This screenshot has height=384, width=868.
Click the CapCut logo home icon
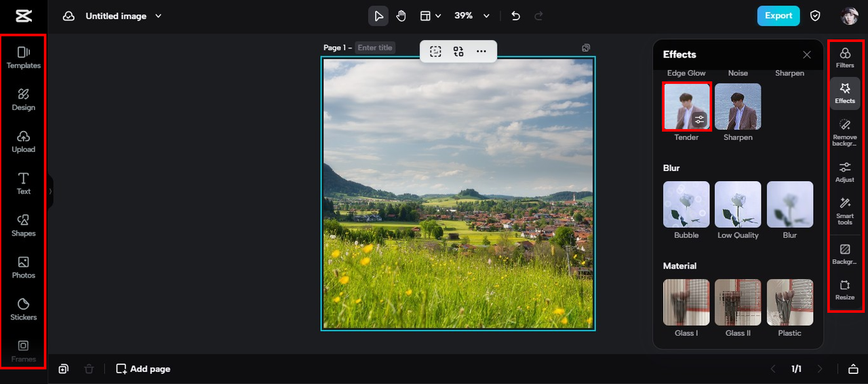[24, 16]
